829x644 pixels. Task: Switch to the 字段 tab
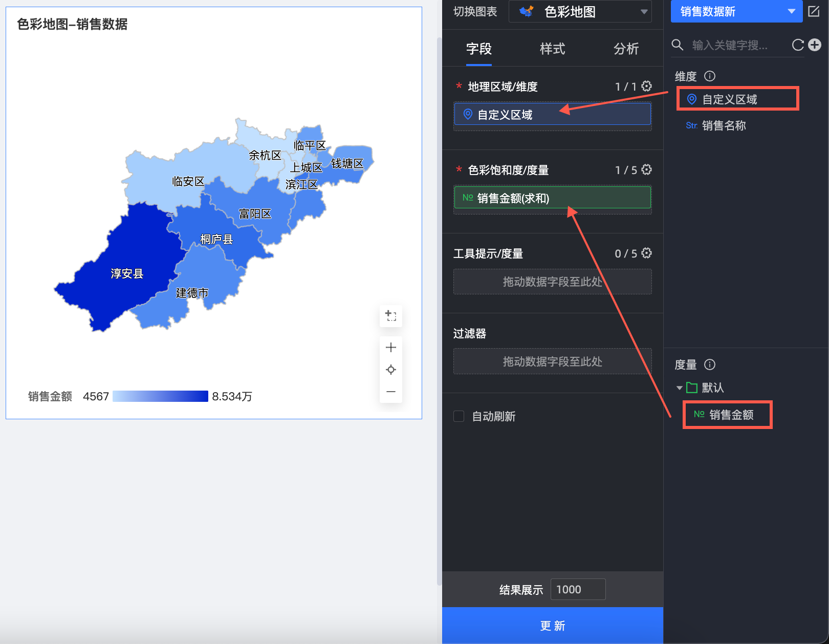pos(479,49)
